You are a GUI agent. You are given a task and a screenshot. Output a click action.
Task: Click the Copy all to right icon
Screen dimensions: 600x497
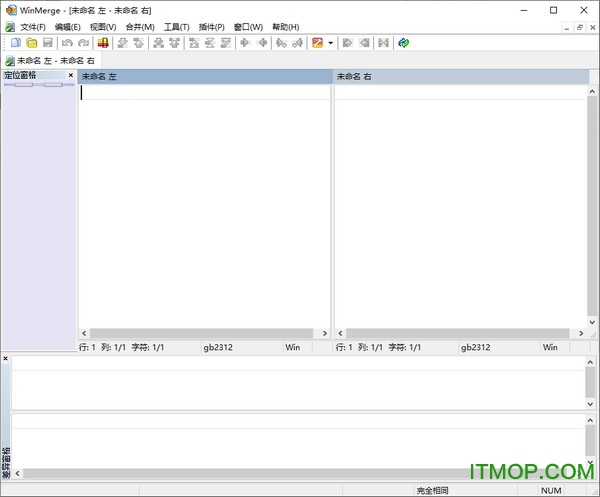point(347,43)
